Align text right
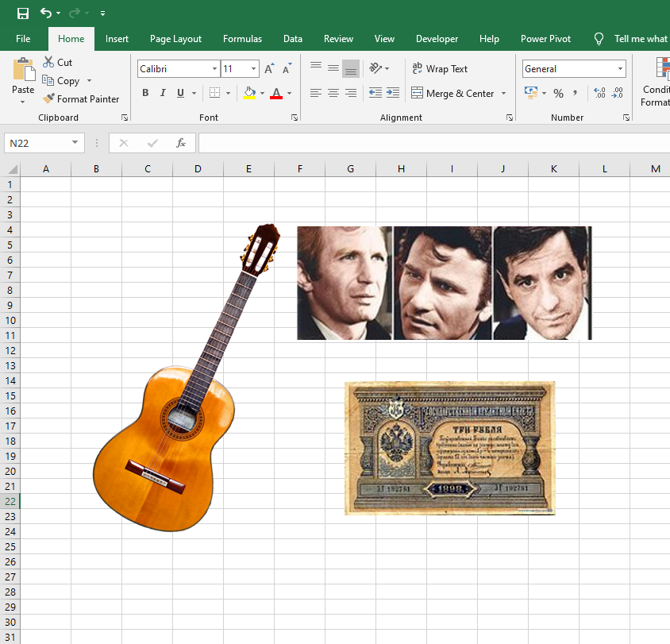Viewport: 670px width, 644px height. pos(351,93)
